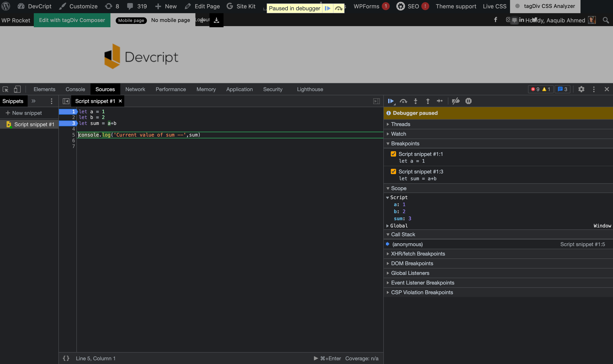Deactivate all breakpoints
This screenshot has height=364, width=613.
(456, 101)
